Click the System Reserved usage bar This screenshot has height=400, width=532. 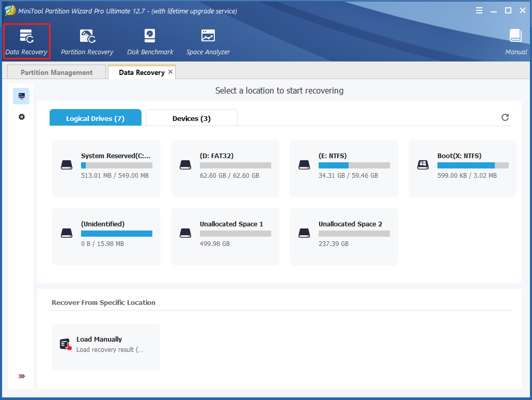pos(117,165)
